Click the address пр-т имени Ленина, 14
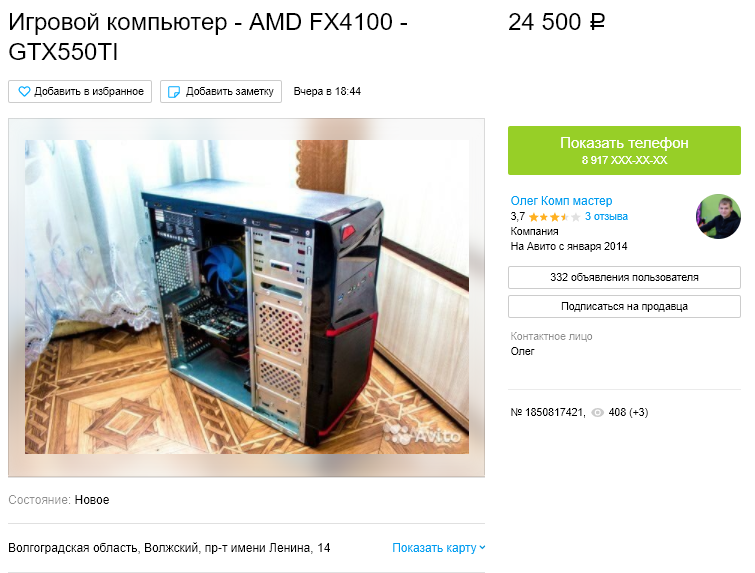This screenshot has height=573, width=755. [267, 548]
